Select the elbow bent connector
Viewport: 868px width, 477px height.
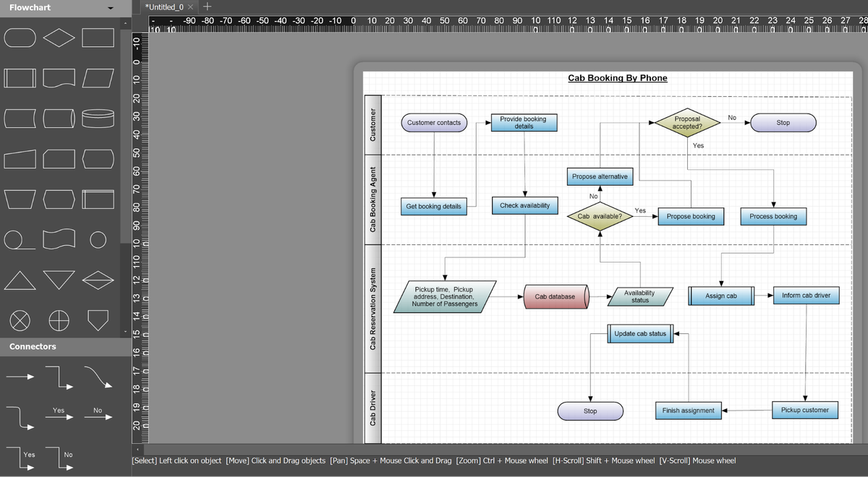pyautogui.click(x=59, y=376)
